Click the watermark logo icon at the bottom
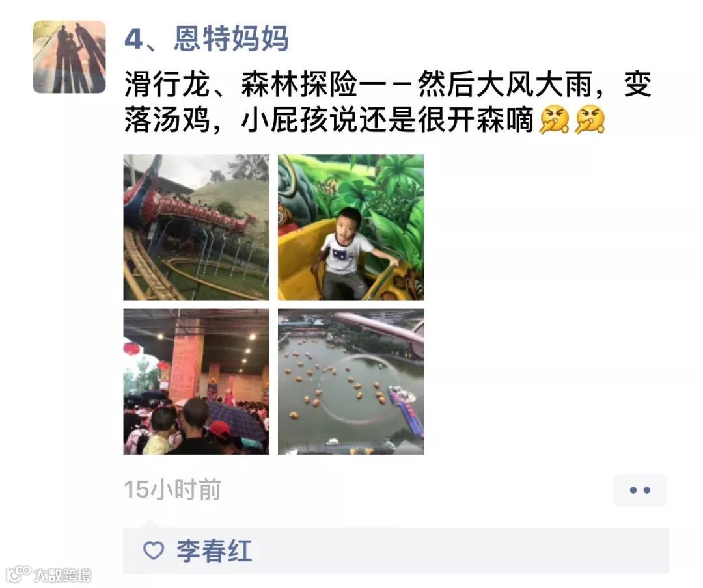Viewport: 703px width, 588px height. (x=18, y=574)
